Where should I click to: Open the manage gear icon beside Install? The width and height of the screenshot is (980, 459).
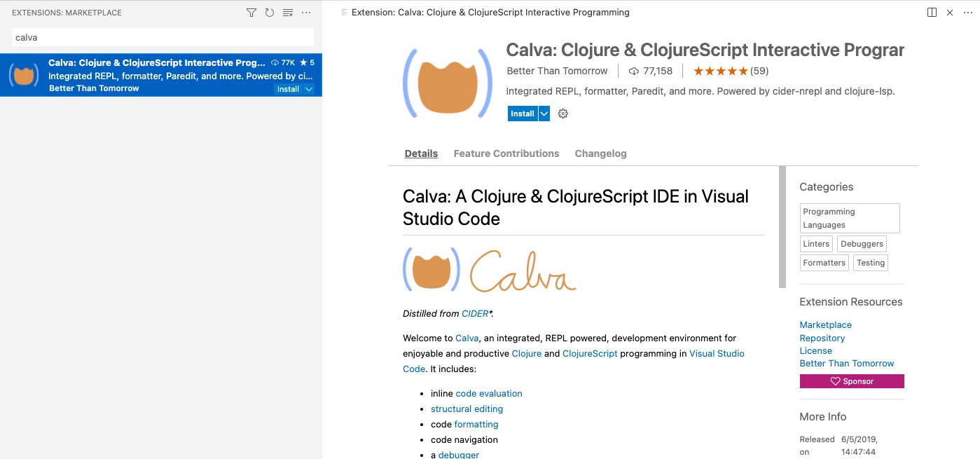563,114
